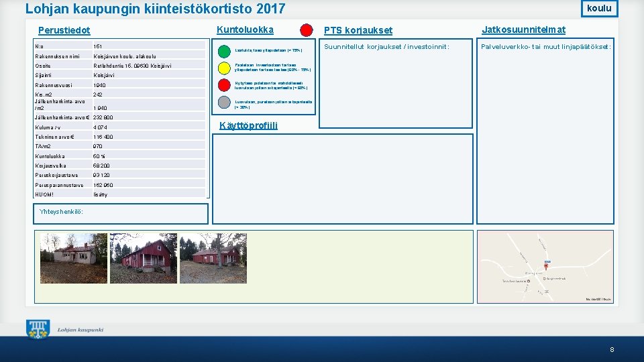Screen dimensions: 644x362
Task: Select the Tekninen arvo € value '116 400'
Action: [x=103, y=137]
